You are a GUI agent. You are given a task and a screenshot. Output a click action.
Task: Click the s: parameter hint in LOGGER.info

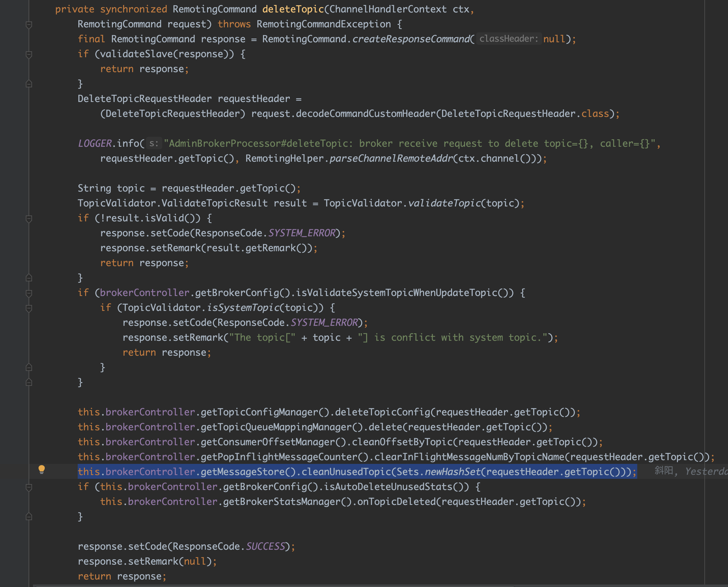click(154, 144)
